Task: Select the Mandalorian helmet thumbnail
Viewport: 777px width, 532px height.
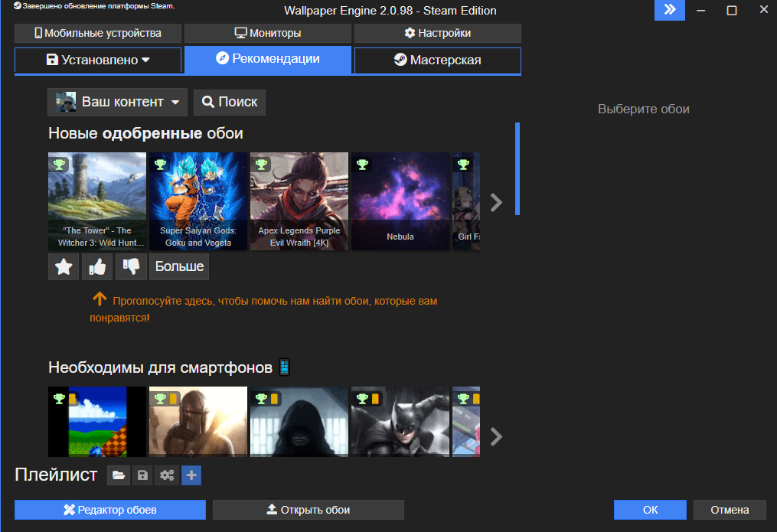Action: [x=198, y=422]
